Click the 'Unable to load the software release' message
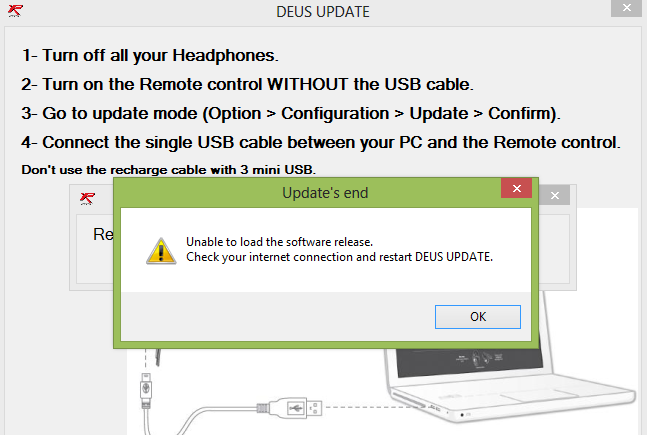 click(x=279, y=242)
